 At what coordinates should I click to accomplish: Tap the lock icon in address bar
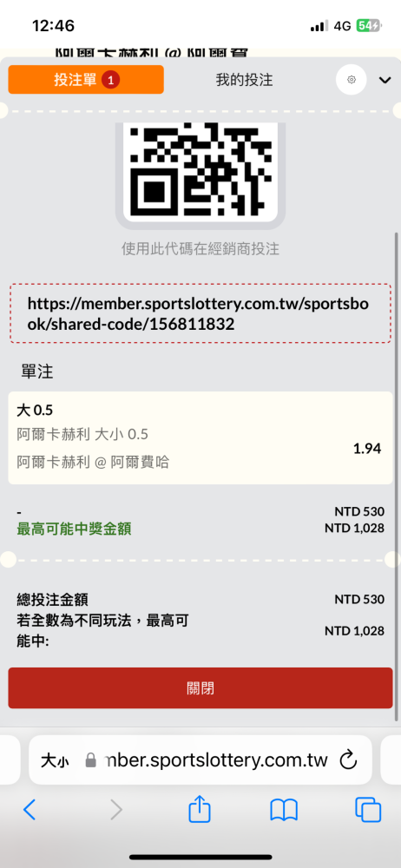click(x=91, y=760)
